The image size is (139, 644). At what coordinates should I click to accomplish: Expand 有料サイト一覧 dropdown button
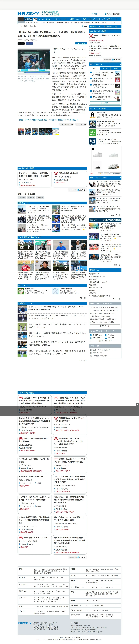point(113,27)
